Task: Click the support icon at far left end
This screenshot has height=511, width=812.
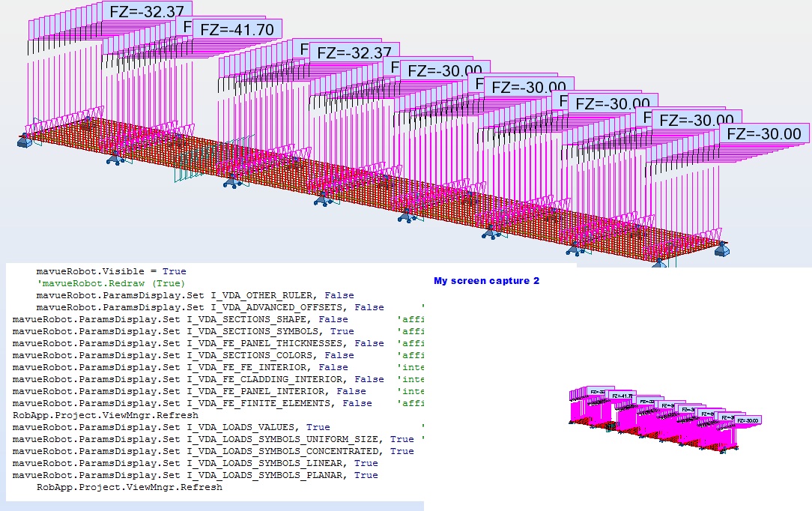Action: pos(24,140)
